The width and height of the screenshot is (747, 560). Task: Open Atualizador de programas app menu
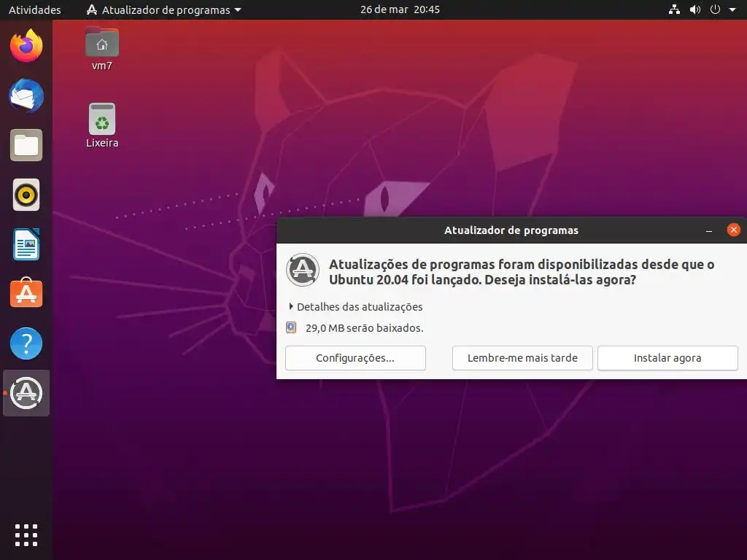pyautogui.click(x=164, y=9)
